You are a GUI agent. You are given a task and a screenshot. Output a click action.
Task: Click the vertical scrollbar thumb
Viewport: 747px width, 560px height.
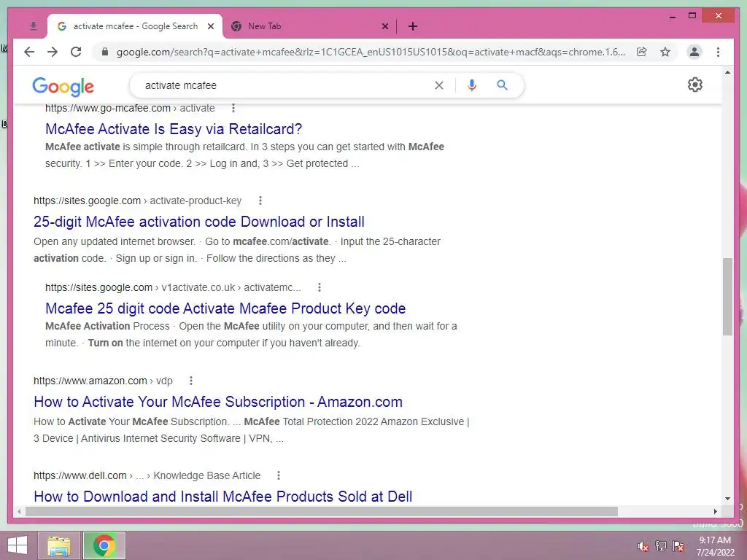tap(727, 297)
